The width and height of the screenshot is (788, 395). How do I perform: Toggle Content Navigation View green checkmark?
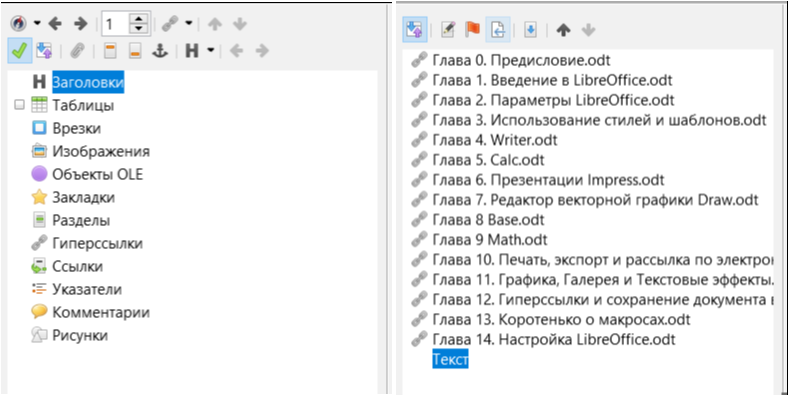coord(20,50)
